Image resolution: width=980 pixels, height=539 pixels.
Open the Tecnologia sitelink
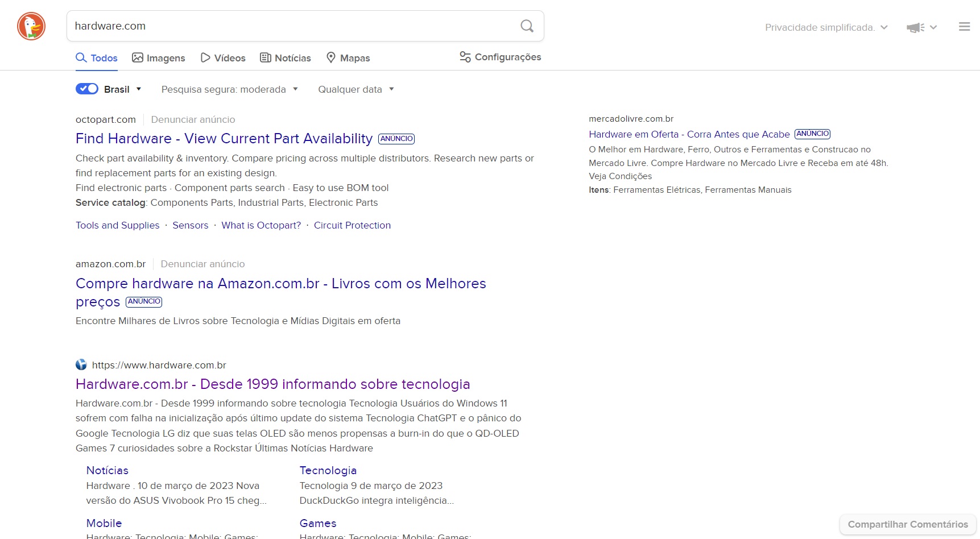328,470
